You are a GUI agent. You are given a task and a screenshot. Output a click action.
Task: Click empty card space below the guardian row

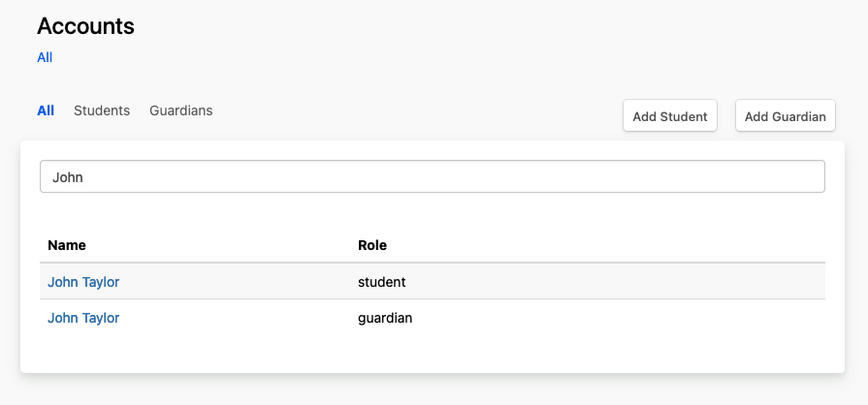point(432,353)
